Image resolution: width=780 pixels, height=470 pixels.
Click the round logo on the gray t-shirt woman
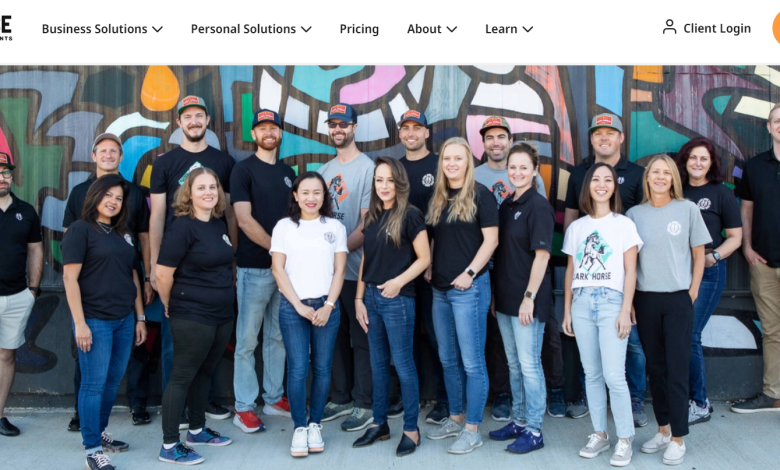click(x=674, y=228)
